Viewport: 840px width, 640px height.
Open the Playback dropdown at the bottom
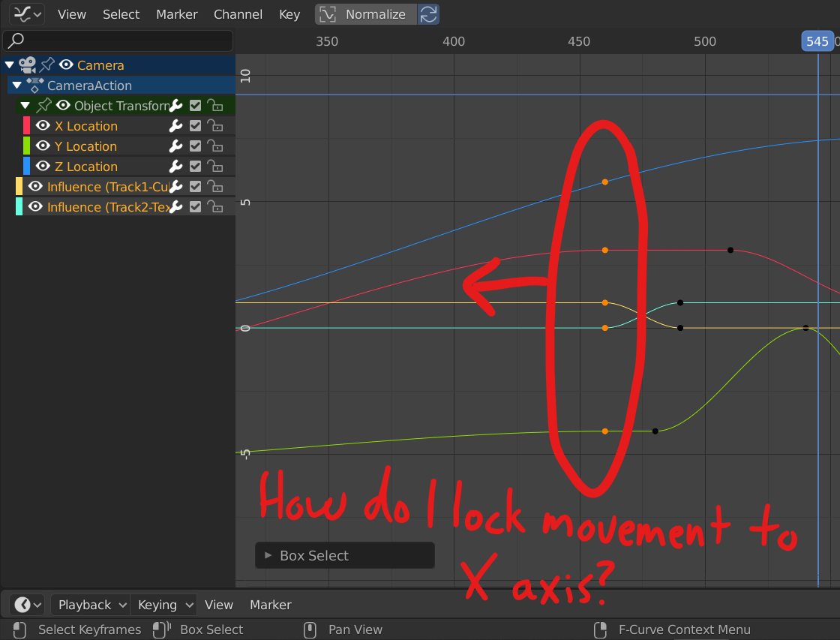[x=89, y=605]
